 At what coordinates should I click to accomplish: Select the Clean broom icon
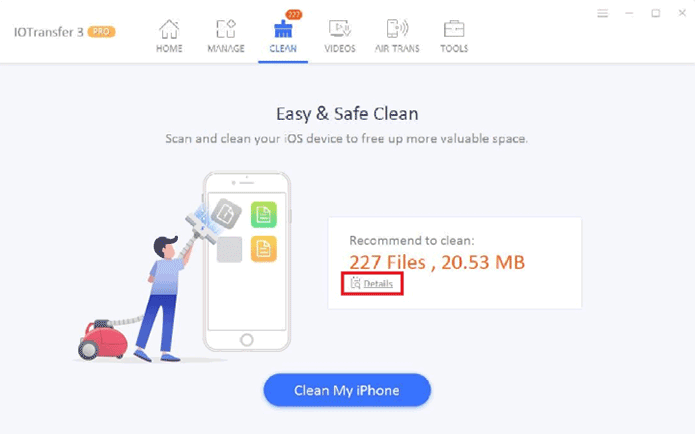pyautogui.click(x=283, y=30)
